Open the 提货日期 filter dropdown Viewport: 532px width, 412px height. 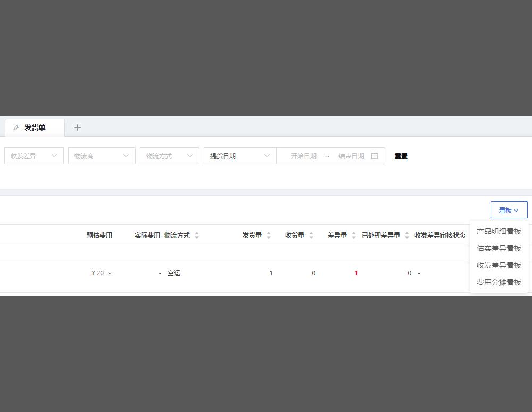click(239, 156)
